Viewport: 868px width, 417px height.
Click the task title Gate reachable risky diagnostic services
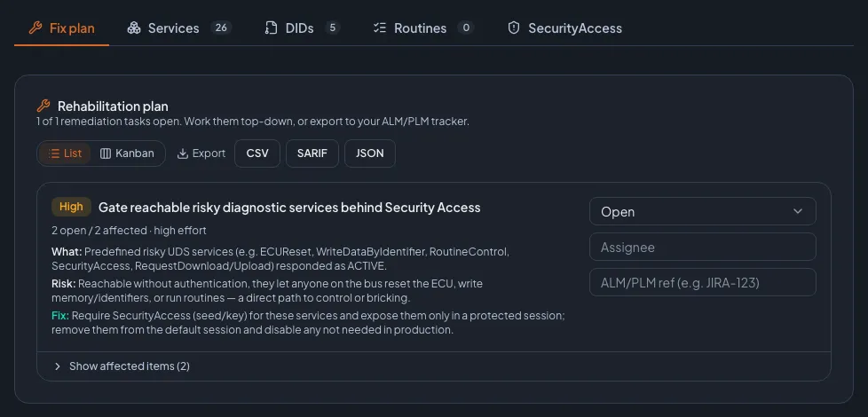tap(289, 208)
